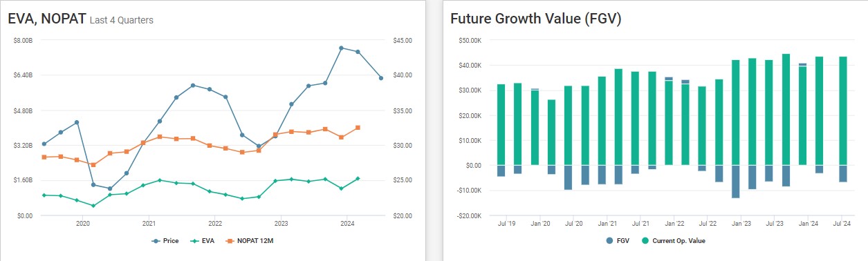Select the final Price data point on the right

tap(381, 78)
